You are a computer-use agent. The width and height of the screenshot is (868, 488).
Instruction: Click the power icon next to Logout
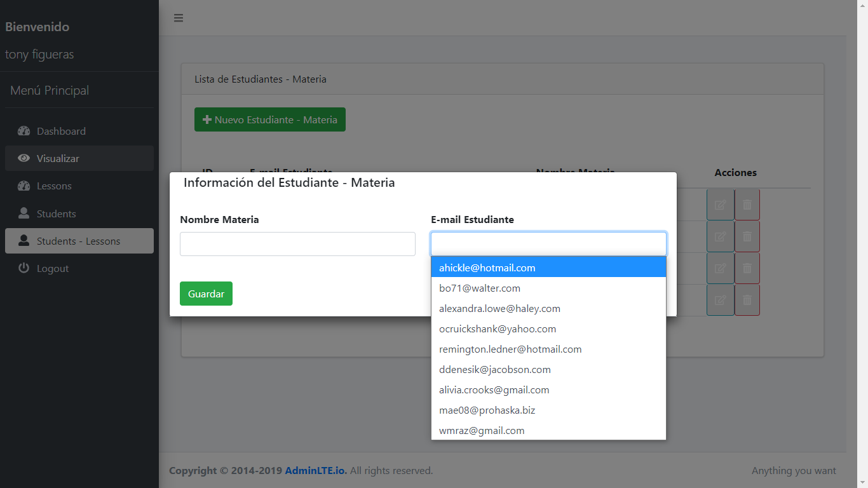point(24,268)
